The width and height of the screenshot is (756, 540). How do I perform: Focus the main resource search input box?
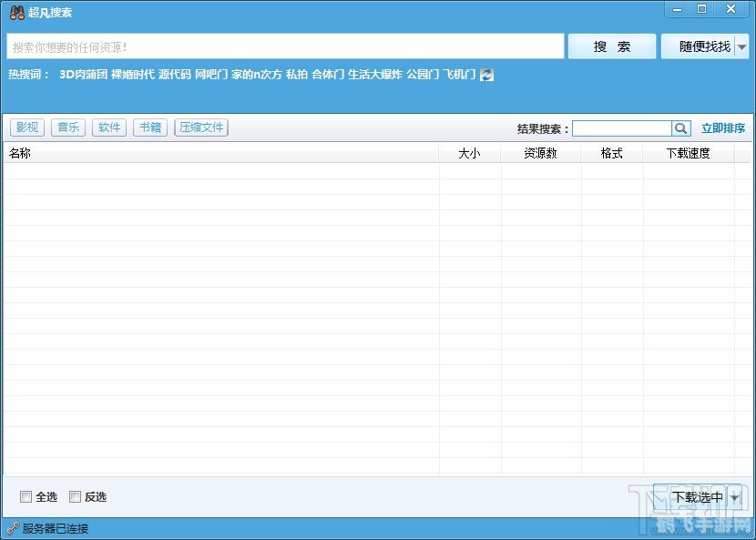(285, 46)
